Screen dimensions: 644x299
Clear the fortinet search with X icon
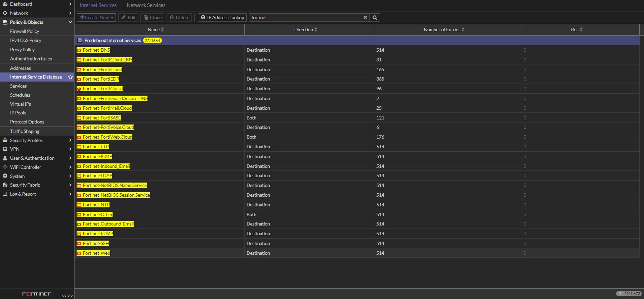click(365, 17)
